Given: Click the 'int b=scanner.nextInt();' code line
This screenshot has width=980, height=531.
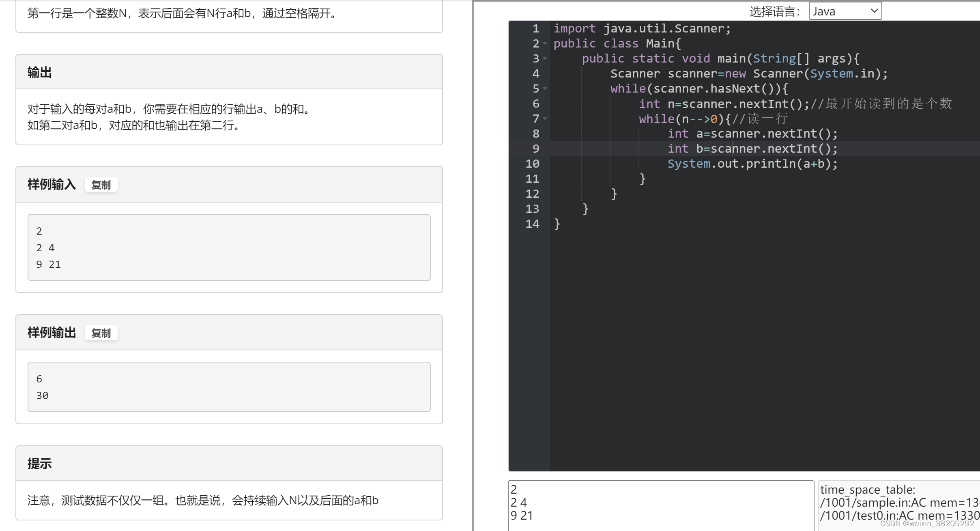Looking at the screenshot, I should [x=752, y=149].
